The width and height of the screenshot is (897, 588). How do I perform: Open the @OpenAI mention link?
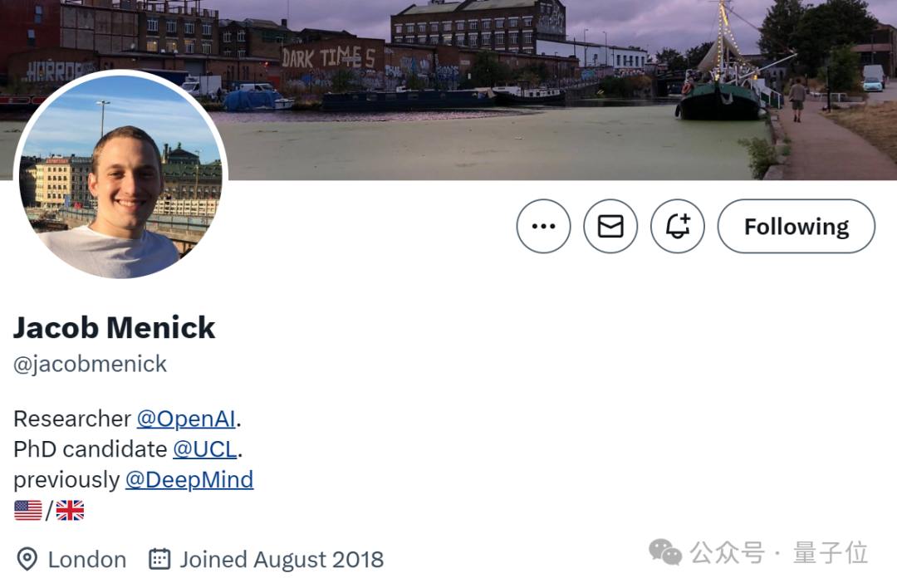[x=186, y=418]
